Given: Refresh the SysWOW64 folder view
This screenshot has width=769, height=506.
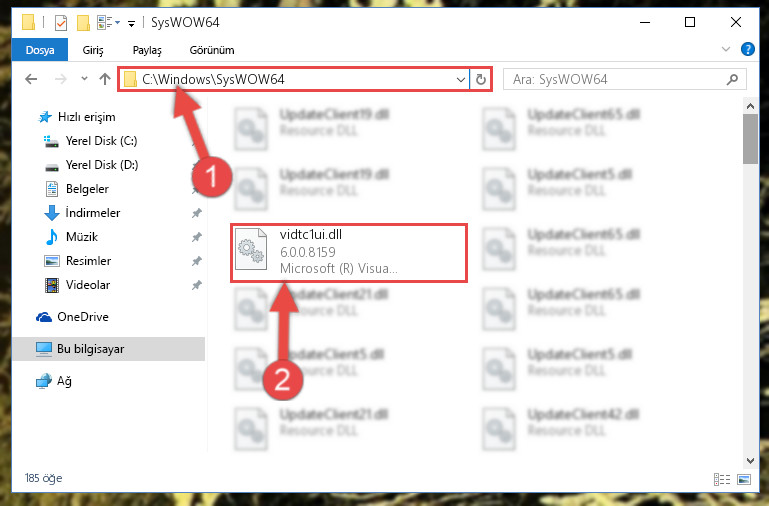Looking at the screenshot, I should tap(481, 79).
